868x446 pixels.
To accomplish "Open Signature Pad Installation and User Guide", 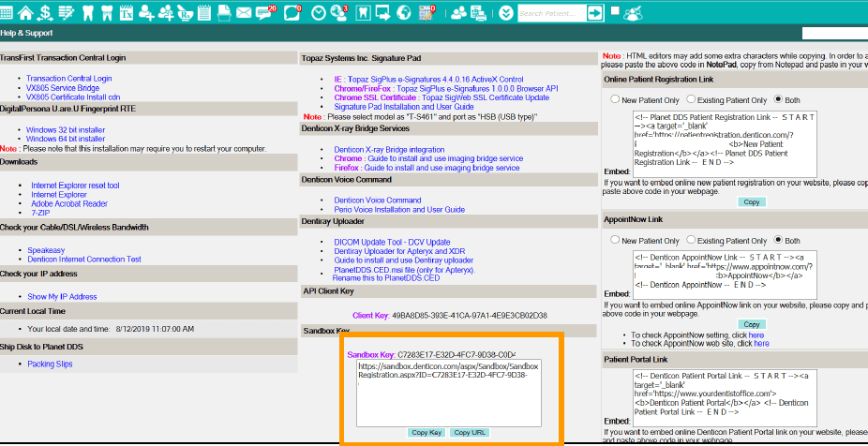I will (x=404, y=106).
